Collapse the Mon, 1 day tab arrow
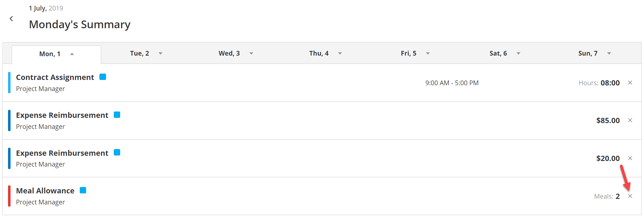 (72, 54)
